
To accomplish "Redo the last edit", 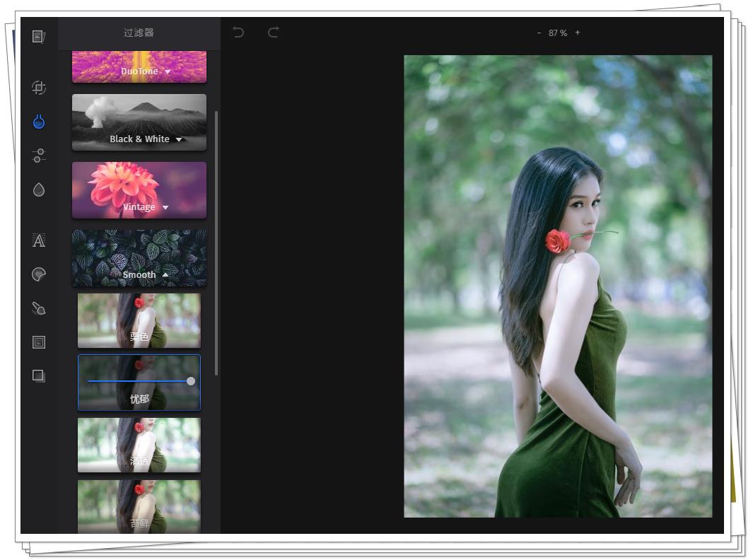I will point(273,33).
